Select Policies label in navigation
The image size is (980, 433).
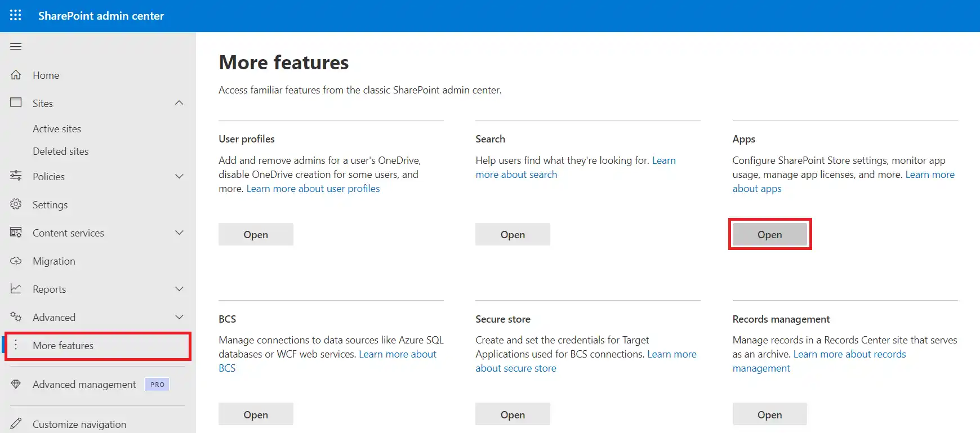pyautogui.click(x=48, y=177)
